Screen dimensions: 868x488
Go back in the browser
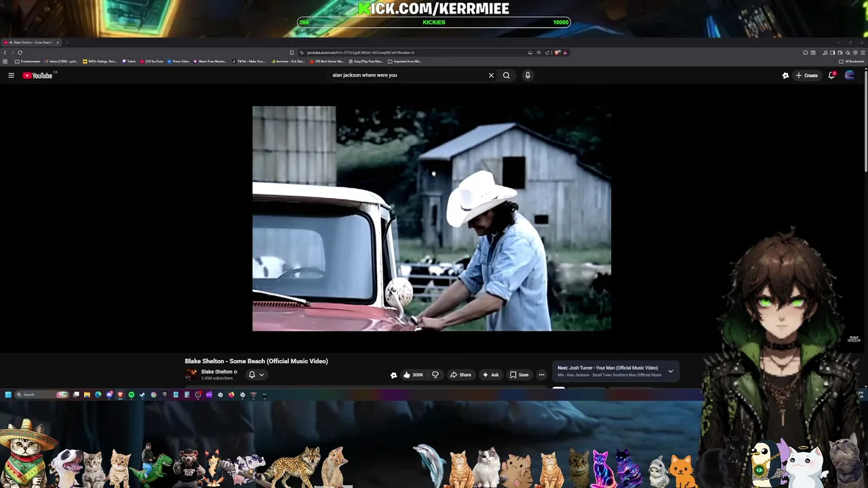[x=5, y=52]
